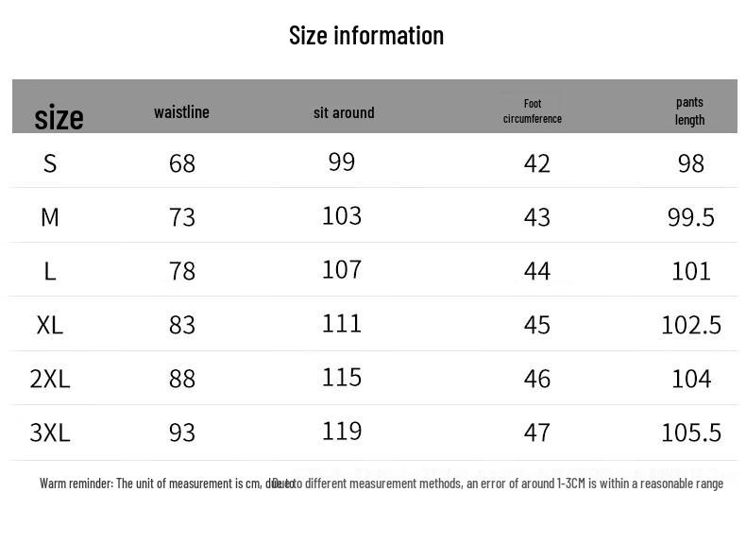Click the "pants length" column header
The width and height of the screenshot is (746, 560).
pos(689,110)
